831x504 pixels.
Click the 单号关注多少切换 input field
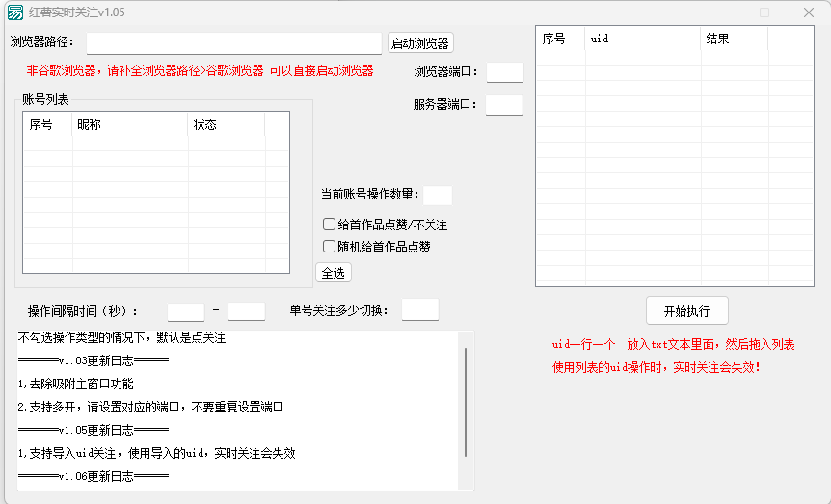[419, 309]
